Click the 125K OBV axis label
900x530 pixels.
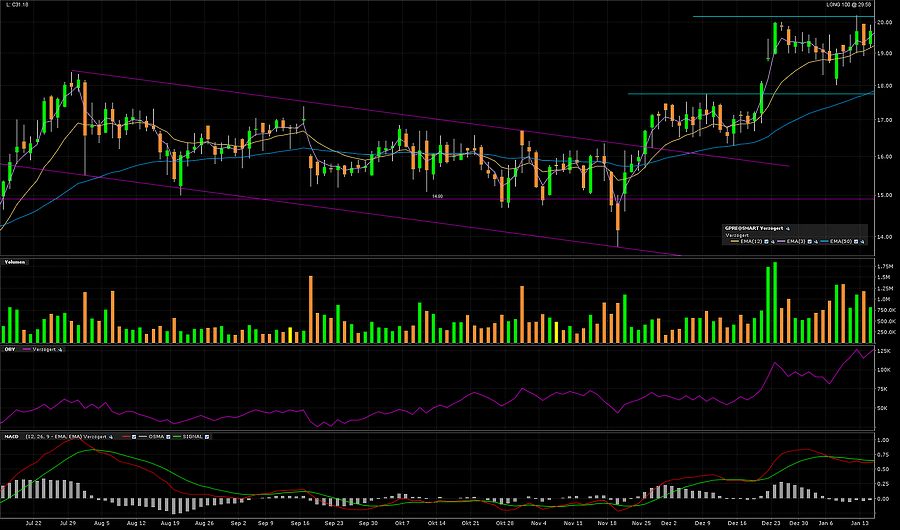coord(884,351)
